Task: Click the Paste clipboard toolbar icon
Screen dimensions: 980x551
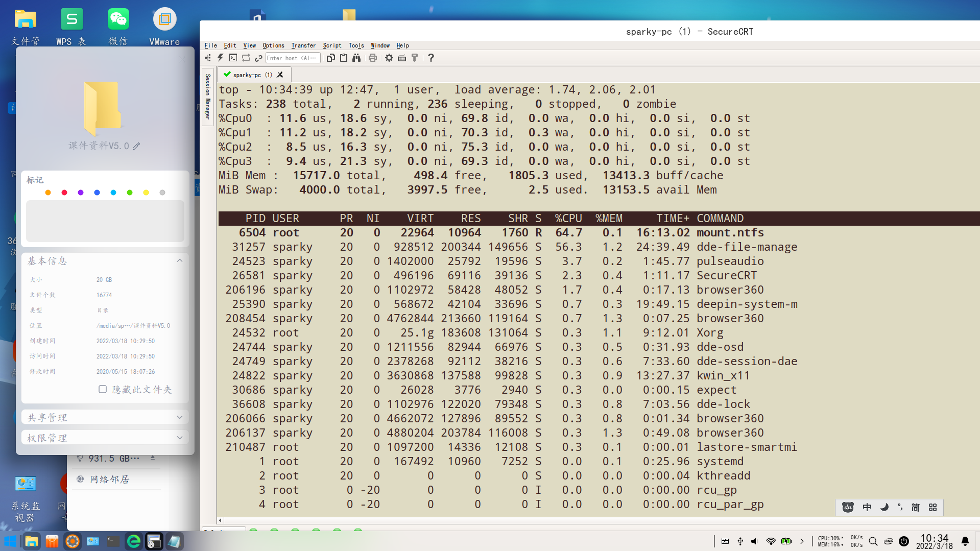Action: click(x=344, y=58)
